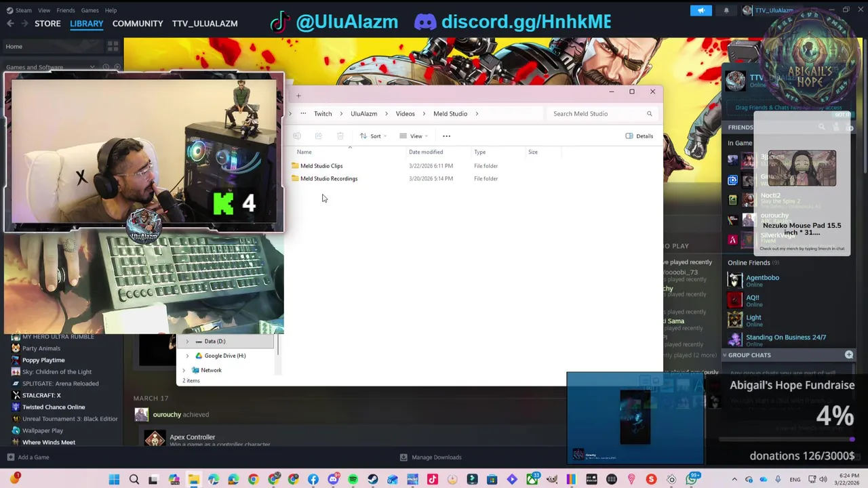
Task: Select Party Animals in game list
Action: (41, 348)
